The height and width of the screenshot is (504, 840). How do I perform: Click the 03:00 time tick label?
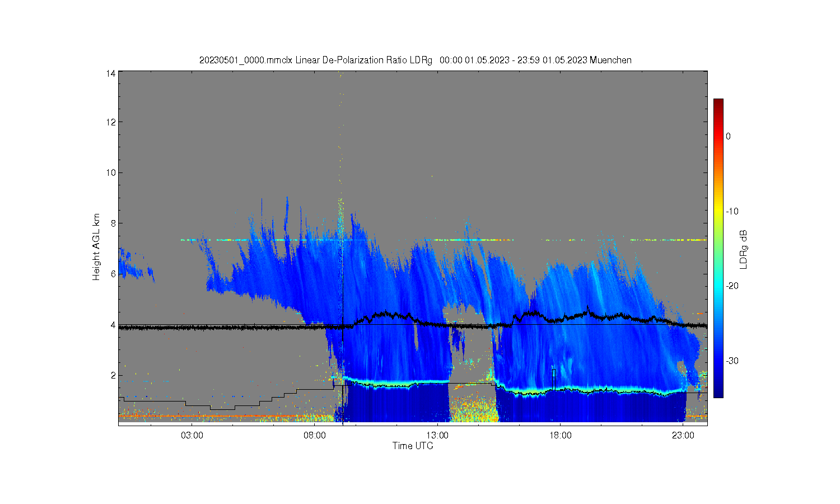192,435
